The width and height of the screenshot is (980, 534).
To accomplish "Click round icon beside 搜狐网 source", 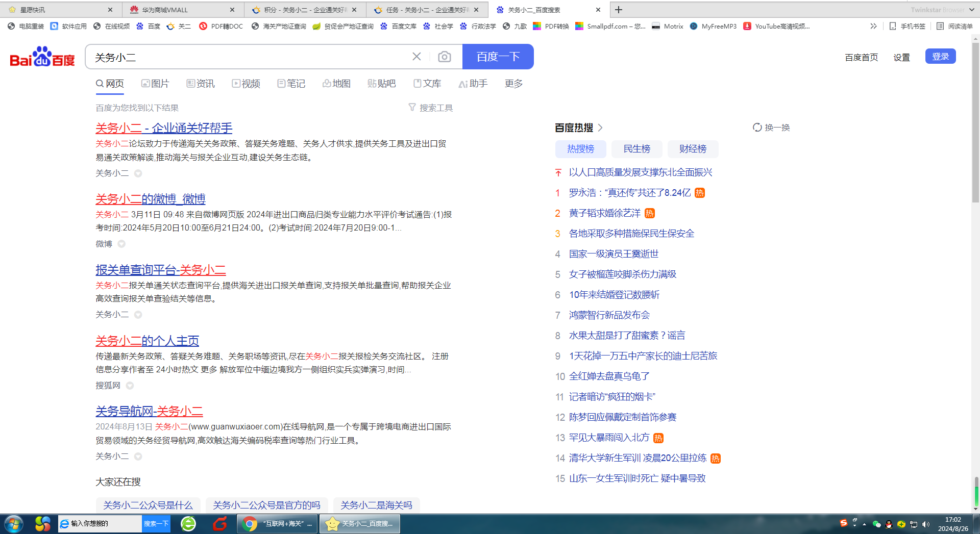I will click(130, 386).
